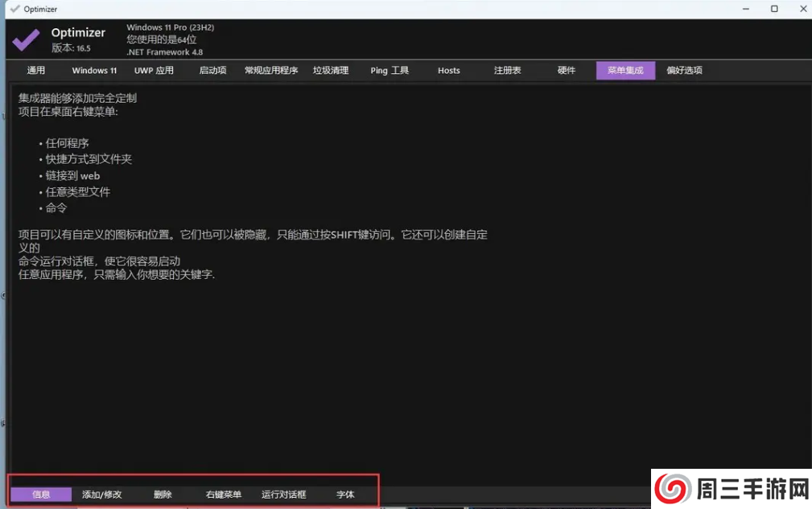Select the 信息 bottom tab
812x509 pixels.
pos(41,495)
